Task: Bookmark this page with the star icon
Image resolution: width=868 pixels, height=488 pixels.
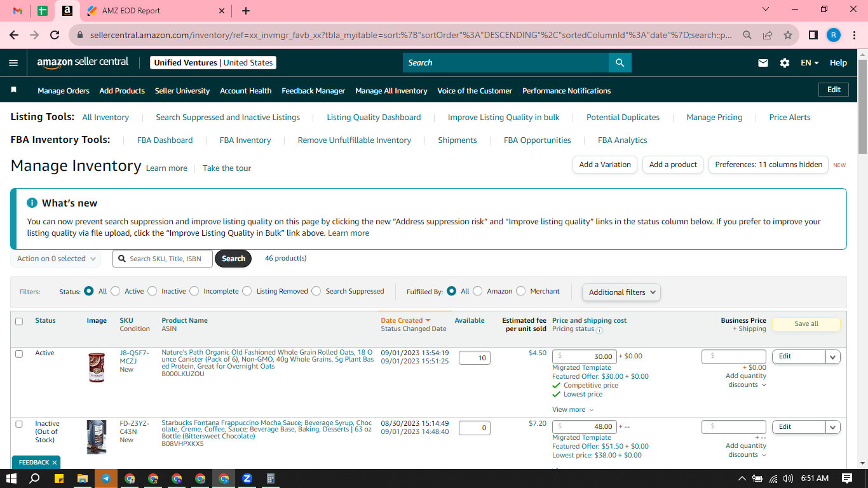Action: click(x=788, y=35)
